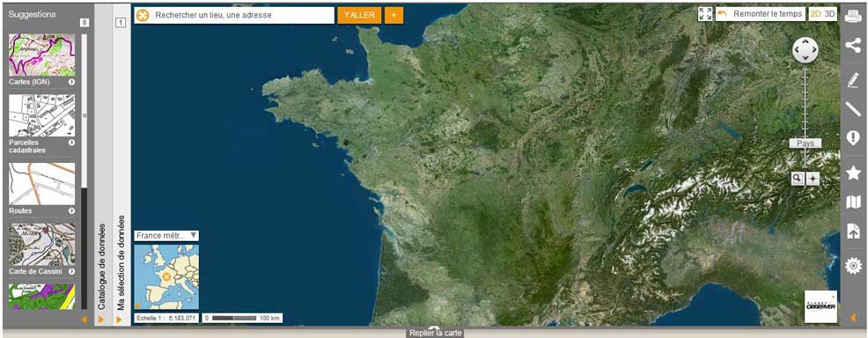This screenshot has height=338, width=868.
Task: Select the Carte de Cassini thumbnail
Action: 42,245
